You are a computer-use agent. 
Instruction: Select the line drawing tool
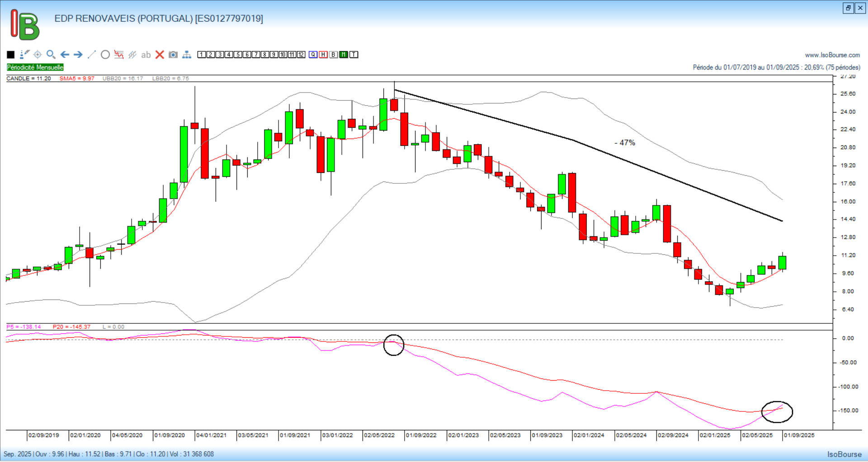click(92, 55)
